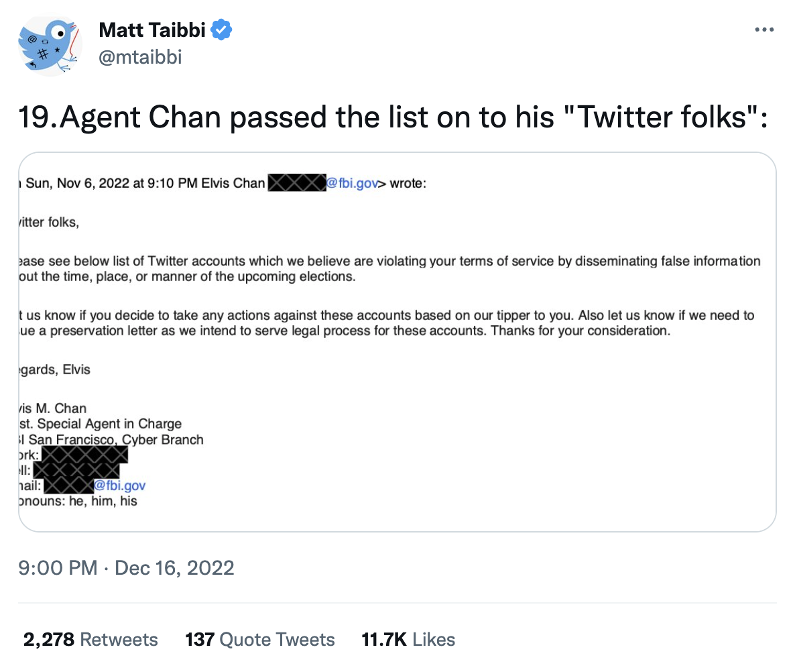Image resolution: width=795 pixels, height=672 pixels.
Task: Click the 9:00 PM Dec 16, 2022 timestamp
Action: pyautogui.click(x=127, y=568)
